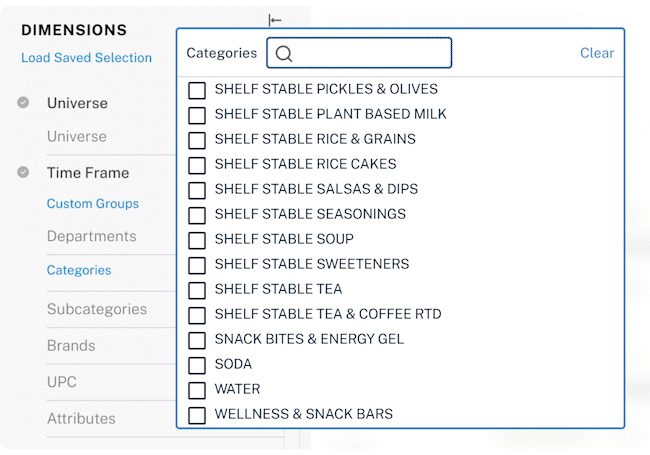Enable the WATER category checkbox
The height and width of the screenshot is (455, 650).
click(197, 390)
